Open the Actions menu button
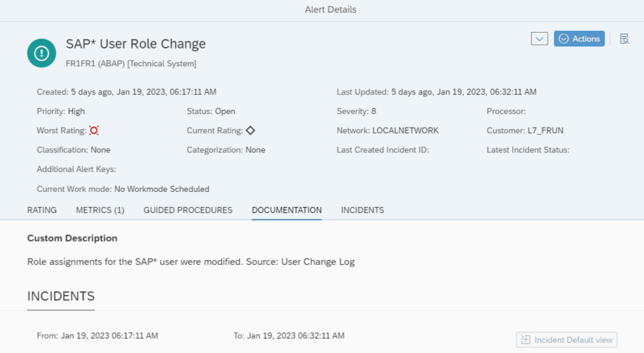The image size is (644, 353). pos(579,39)
